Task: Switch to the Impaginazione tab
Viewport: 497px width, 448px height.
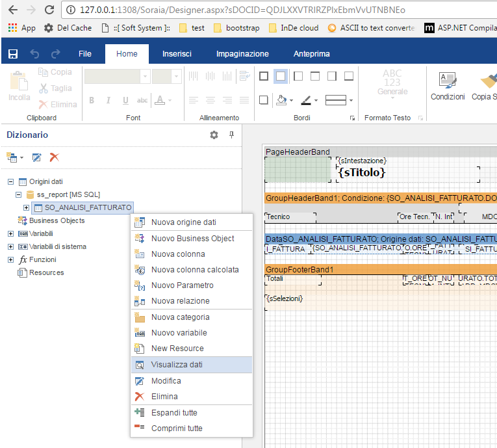Action: tap(242, 54)
